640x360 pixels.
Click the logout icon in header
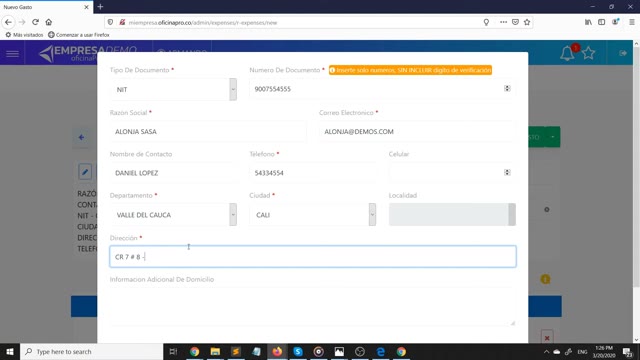point(623,53)
